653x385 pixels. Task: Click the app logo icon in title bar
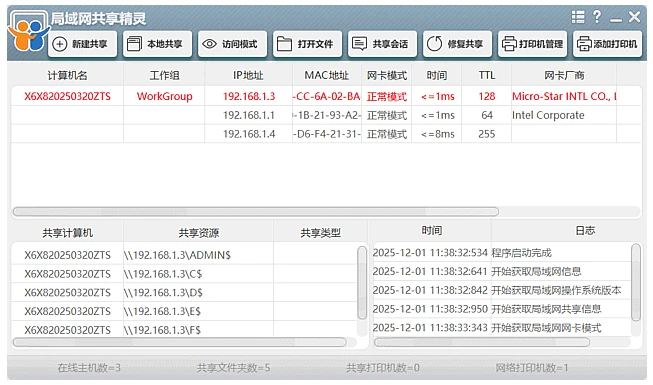point(28,32)
